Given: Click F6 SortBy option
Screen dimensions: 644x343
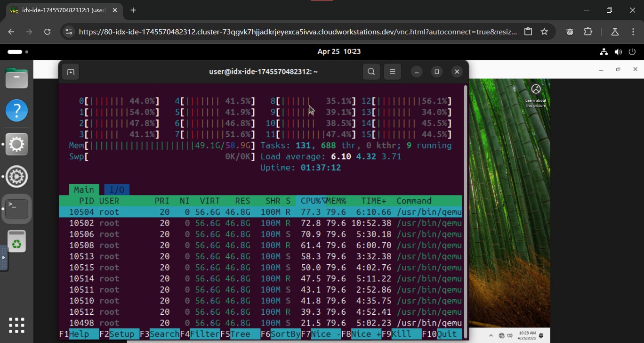Looking at the screenshot, I should 286,334.
